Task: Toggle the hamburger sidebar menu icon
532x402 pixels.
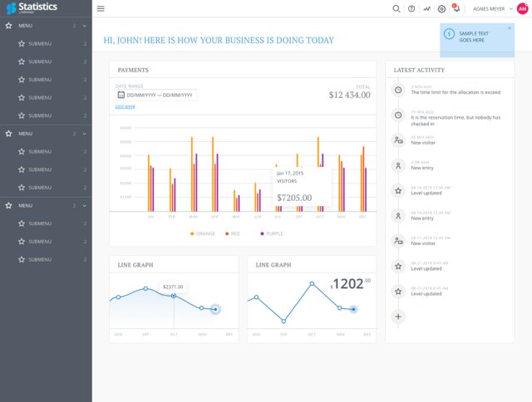Action: click(x=101, y=8)
